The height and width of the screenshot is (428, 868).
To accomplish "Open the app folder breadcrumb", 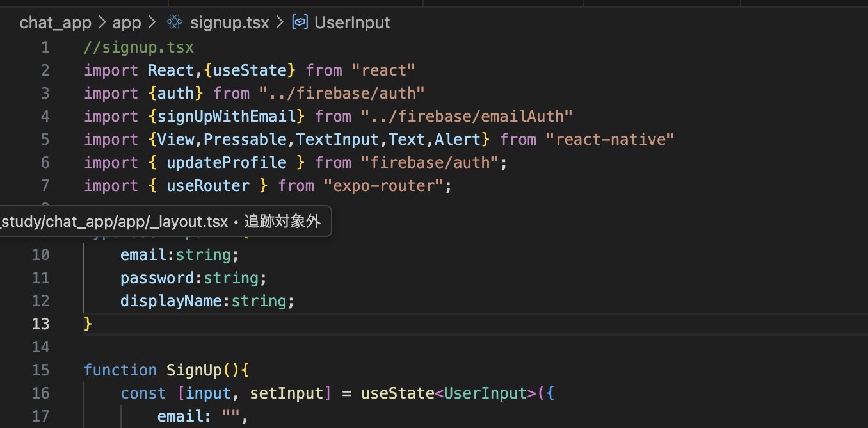I will pyautogui.click(x=126, y=22).
